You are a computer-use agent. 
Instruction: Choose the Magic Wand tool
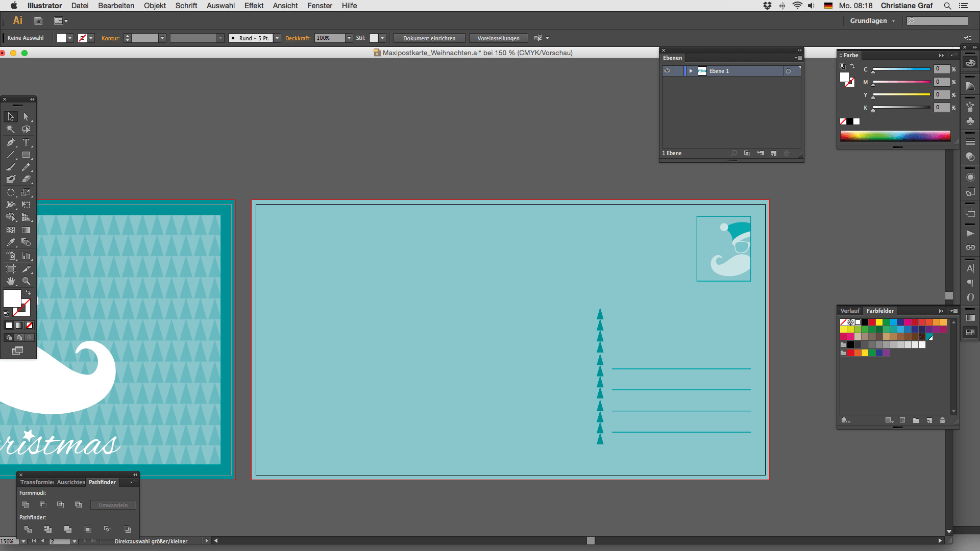pyautogui.click(x=11, y=130)
